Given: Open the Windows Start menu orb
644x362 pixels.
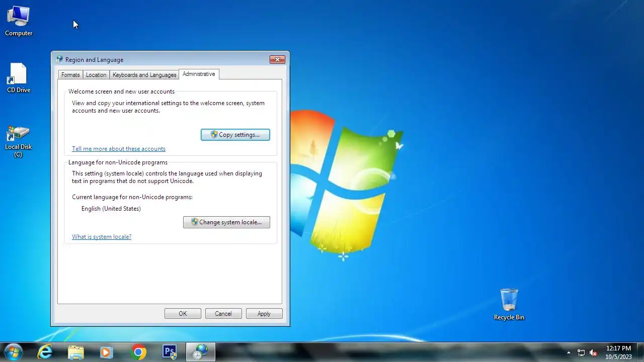Looking at the screenshot, I should 14,352.
